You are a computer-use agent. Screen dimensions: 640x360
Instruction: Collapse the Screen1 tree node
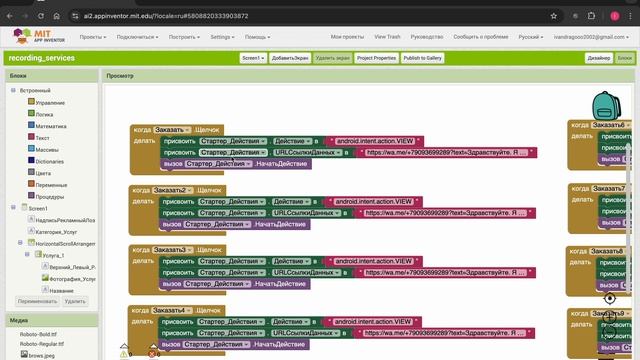click(13, 207)
